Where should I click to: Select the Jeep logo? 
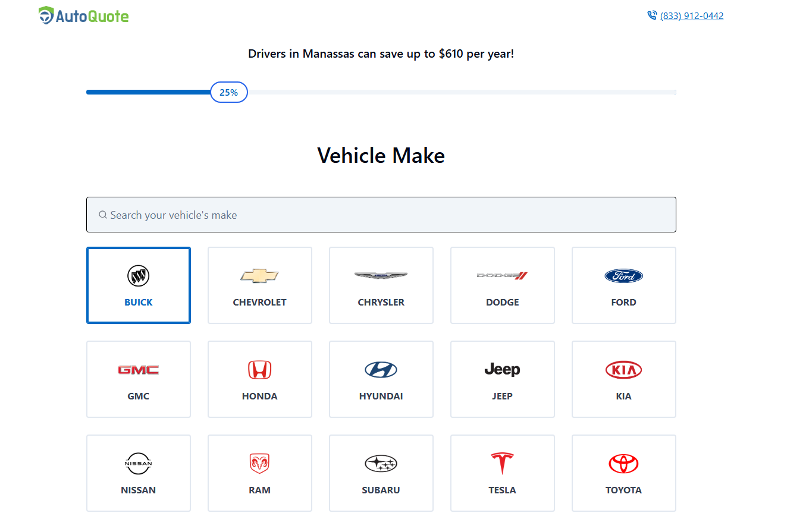(x=502, y=370)
